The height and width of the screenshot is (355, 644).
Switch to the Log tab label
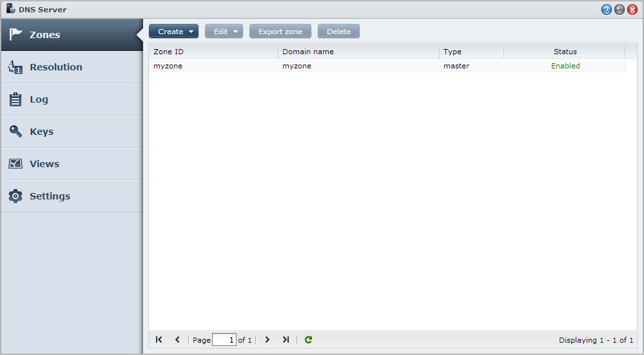39,99
